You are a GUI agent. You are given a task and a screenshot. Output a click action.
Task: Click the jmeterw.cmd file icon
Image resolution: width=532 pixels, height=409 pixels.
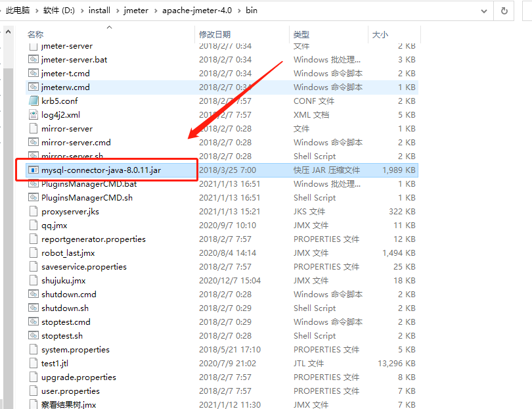tap(33, 87)
